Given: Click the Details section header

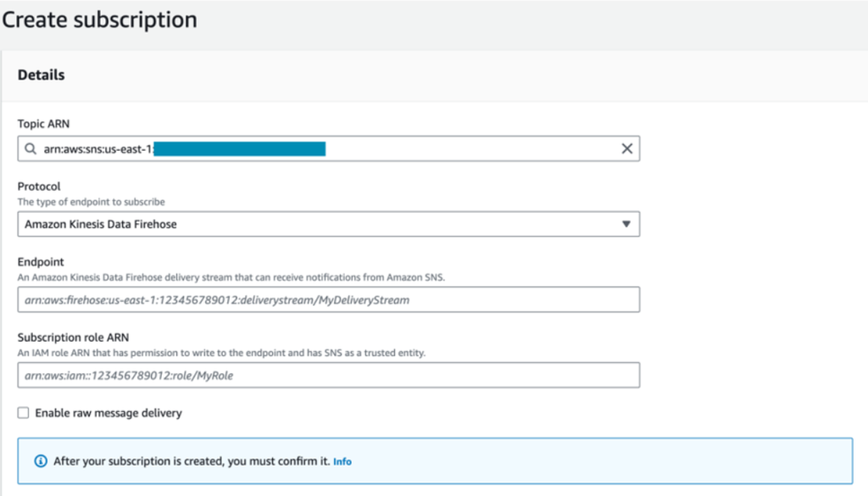Looking at the screenshot, I should click(41, 75).
